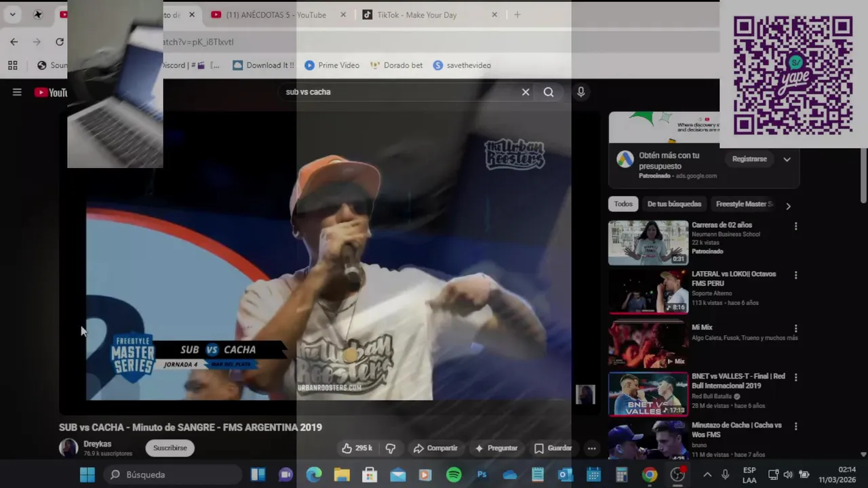This screenshot has height=488, width=868.
Task: Open OBS Studio from the taskbar
Action: (677, 474)
